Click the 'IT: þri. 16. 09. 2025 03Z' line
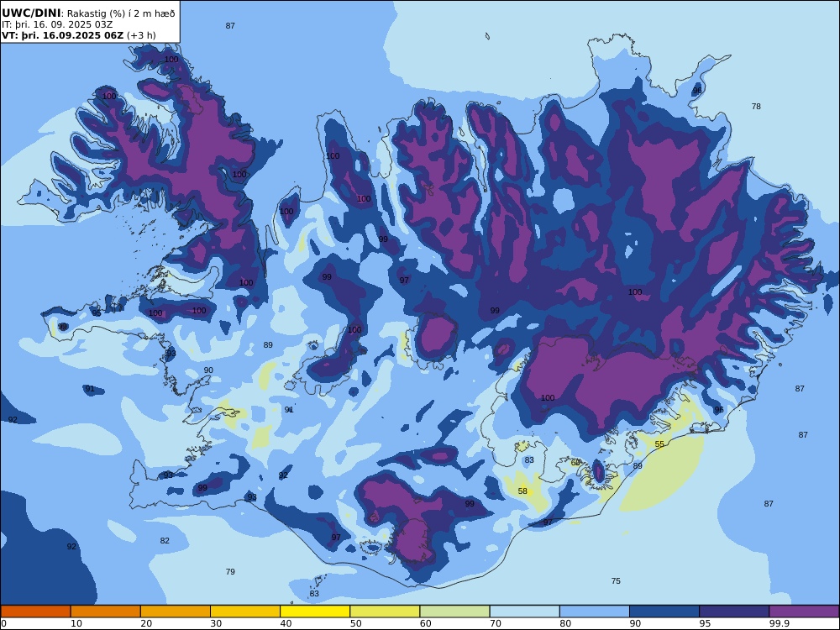Screen dimensions: 840x630 coord(57,24)
